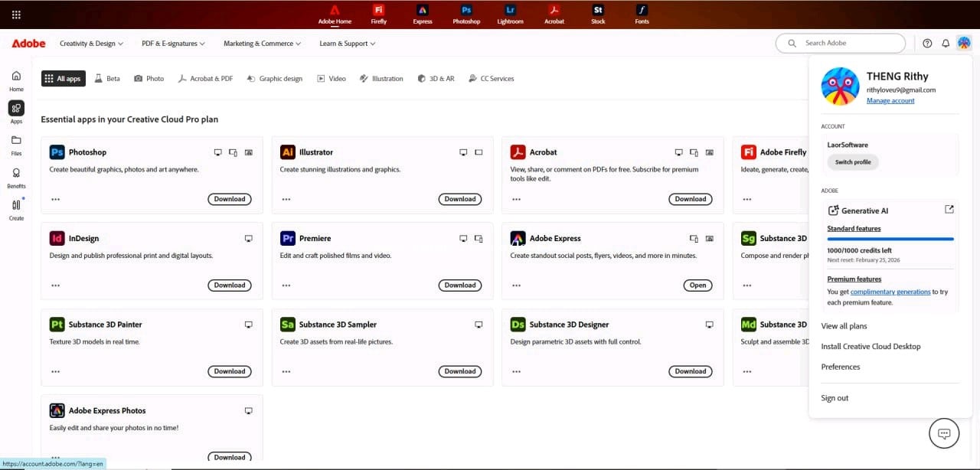Expand the PDF & E-signatures menu
This screenshot has width=980, height=470.
(x=173, y=44)
